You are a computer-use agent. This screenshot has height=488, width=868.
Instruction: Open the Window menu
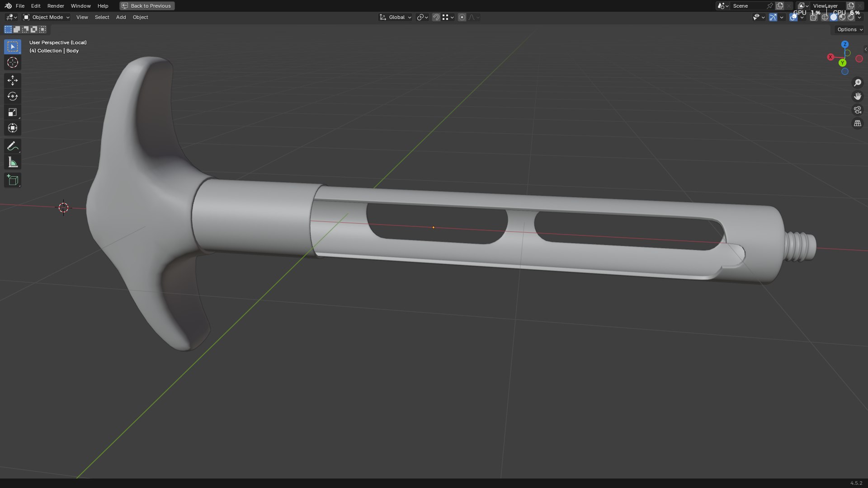80,6
